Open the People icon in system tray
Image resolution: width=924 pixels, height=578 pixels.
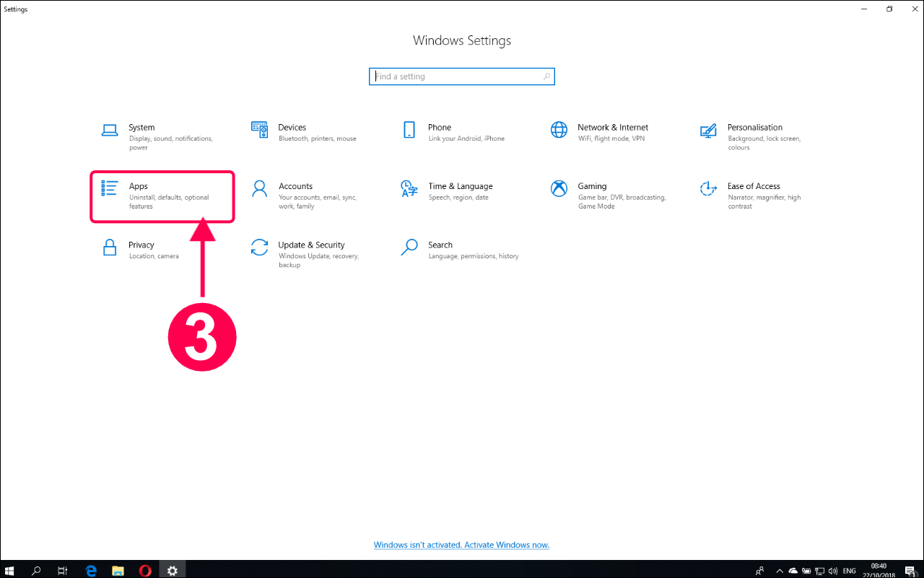[759, 570]
